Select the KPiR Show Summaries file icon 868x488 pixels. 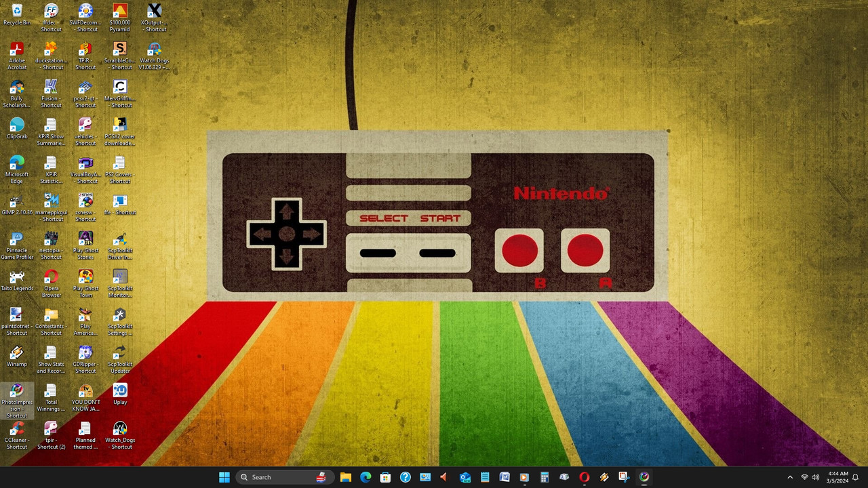point(51,131)
